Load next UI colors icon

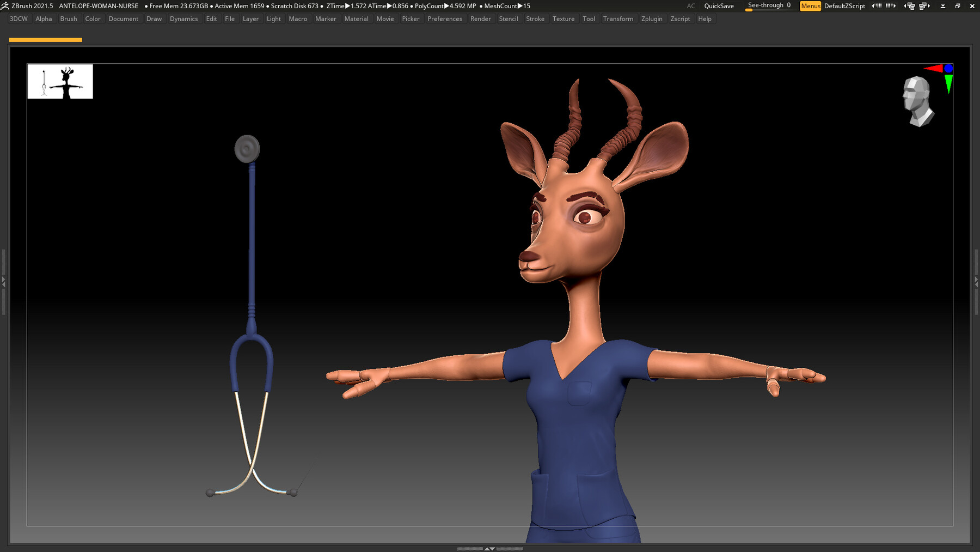click(x=891, y=6)
